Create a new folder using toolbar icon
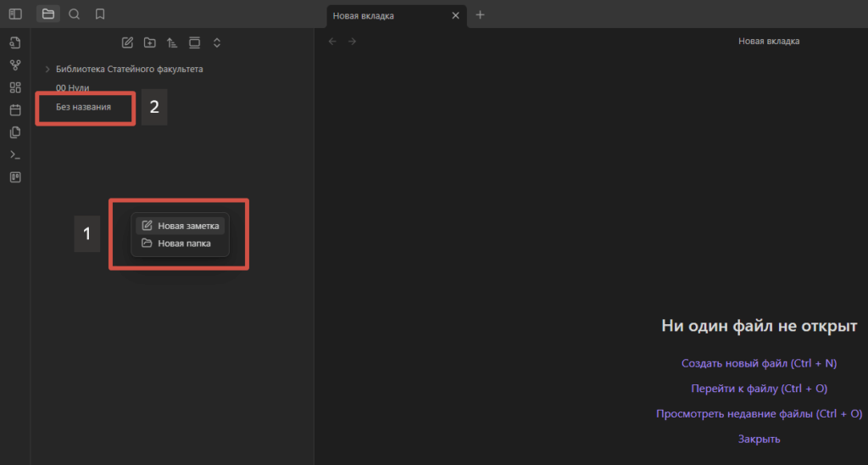 (x=149, y=42)
